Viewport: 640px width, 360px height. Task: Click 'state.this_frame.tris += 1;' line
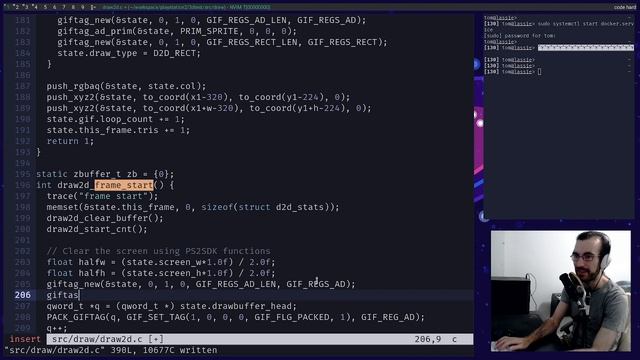tap(118, 130)
